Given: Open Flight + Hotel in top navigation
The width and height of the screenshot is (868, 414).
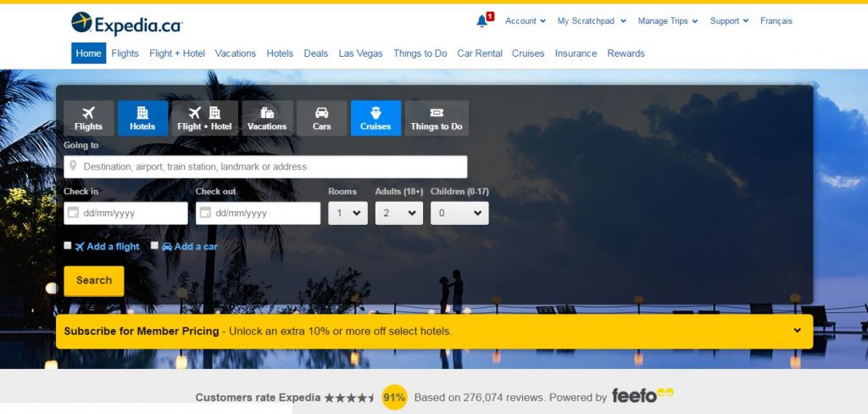Looking at the screenshot, I should [x=177, y=53].
